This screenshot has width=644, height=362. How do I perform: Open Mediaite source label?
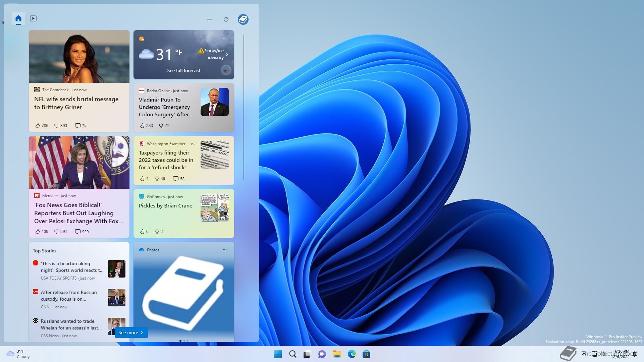click(50, 196)
